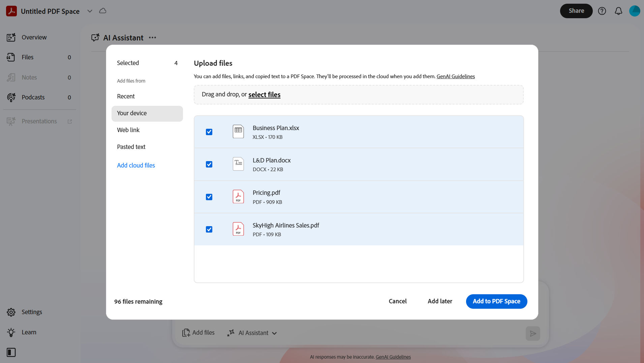Collapse the sidebar panel toggle icon

[x=11, y=353]
